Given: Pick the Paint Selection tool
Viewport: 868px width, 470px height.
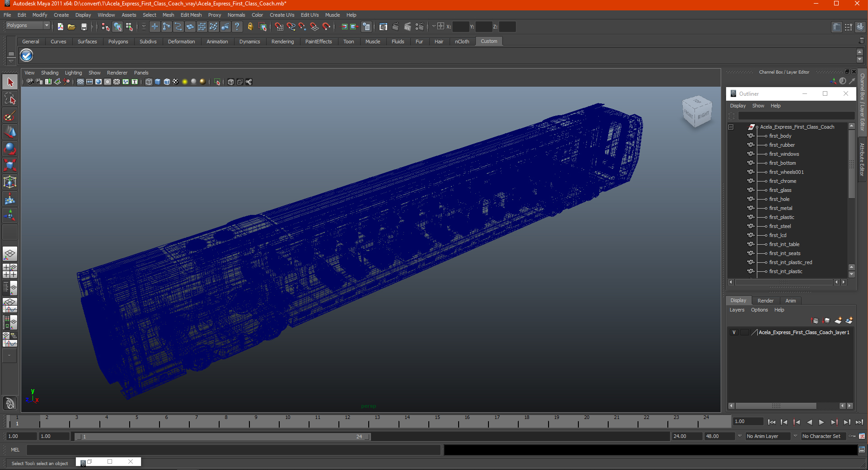Looking at the screenshot, I should [x=10, y=116].
